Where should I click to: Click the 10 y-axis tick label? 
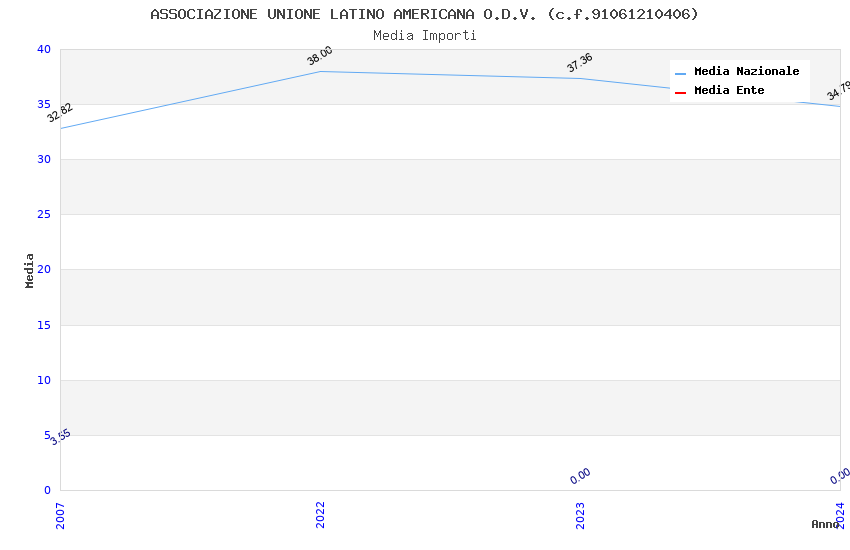44,380
